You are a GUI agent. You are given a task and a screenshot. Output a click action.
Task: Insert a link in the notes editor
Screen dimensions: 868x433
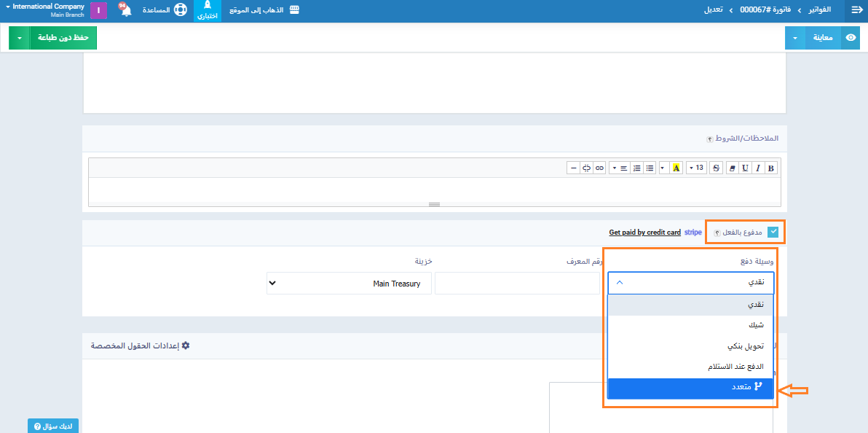click(599, 168)
